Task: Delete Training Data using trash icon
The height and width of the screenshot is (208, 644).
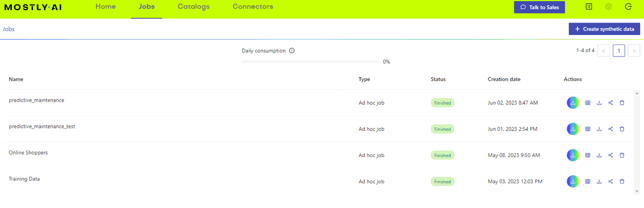Action: [622, 182]
